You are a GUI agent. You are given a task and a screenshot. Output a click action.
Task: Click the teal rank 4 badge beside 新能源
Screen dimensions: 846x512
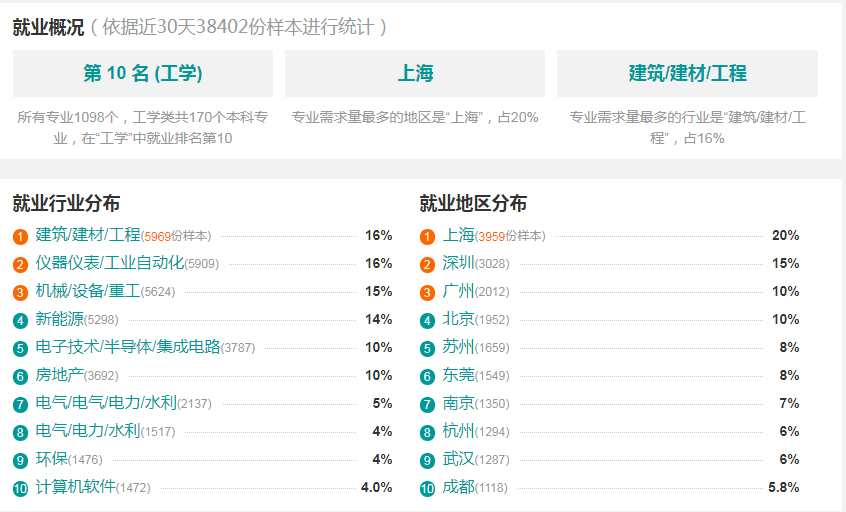point(21,320)
